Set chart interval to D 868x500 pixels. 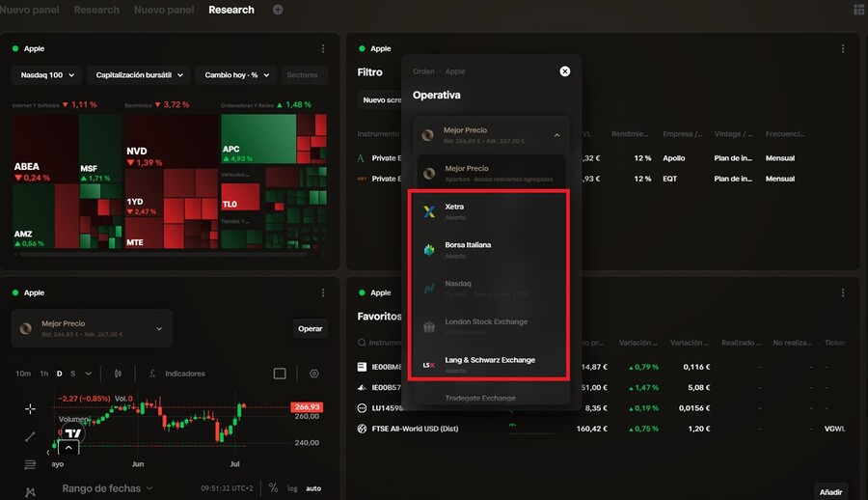click(59, 374)
